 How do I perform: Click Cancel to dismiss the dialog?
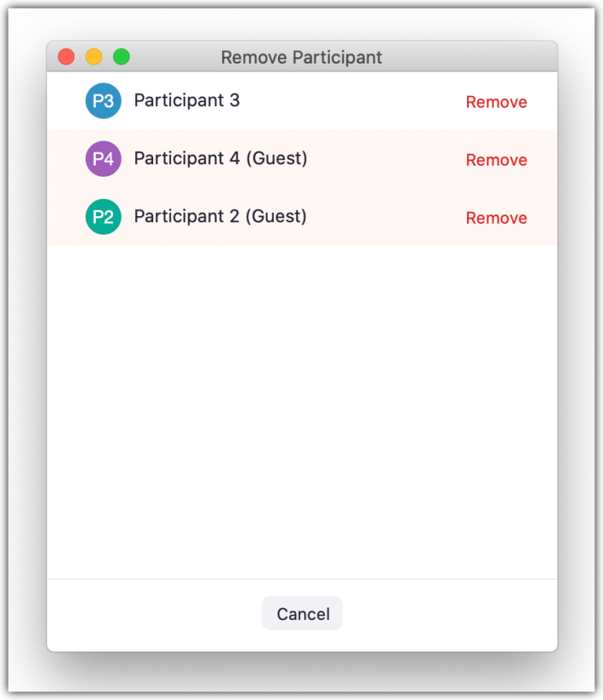[301, 614]
